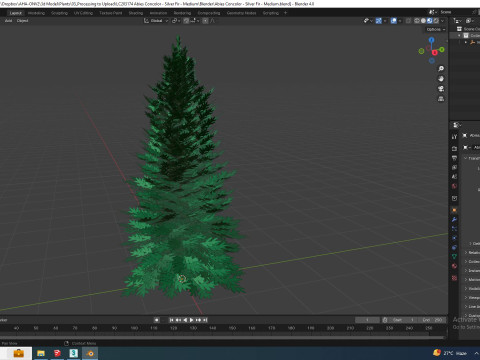Add a new workspace with plus button

(285, 13)
